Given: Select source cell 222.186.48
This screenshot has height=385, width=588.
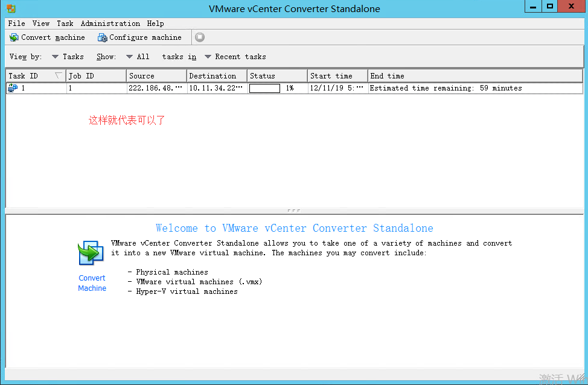Looking at the screenshot, I should 156,88.
